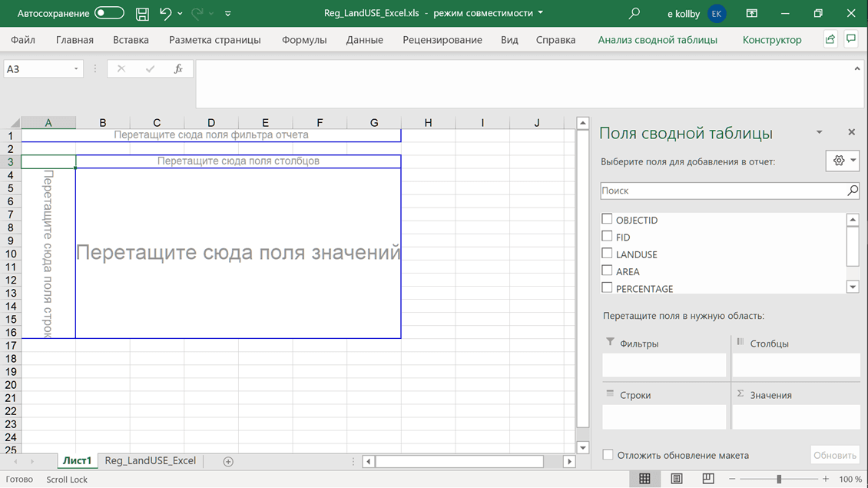Open the Данные tab
The height and width of the screenshot is (488, 868).
point(364,40)
